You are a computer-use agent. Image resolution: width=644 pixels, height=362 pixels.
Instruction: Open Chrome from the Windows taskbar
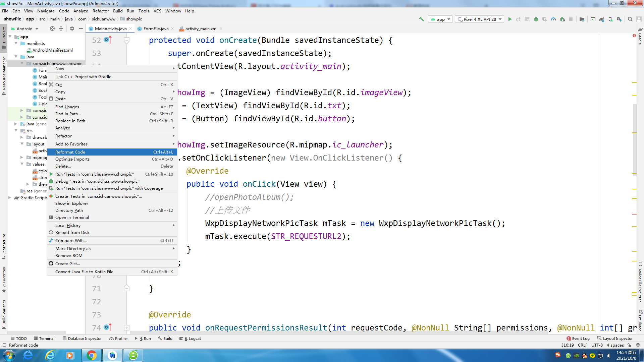pyautogui.click(x=91, y=355)
